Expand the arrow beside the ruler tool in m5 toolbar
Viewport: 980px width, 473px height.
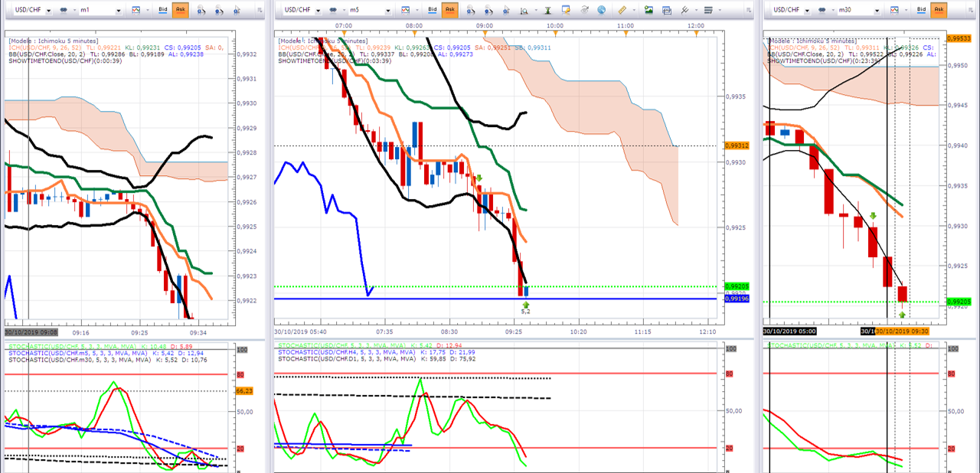[x=634, y=10]
